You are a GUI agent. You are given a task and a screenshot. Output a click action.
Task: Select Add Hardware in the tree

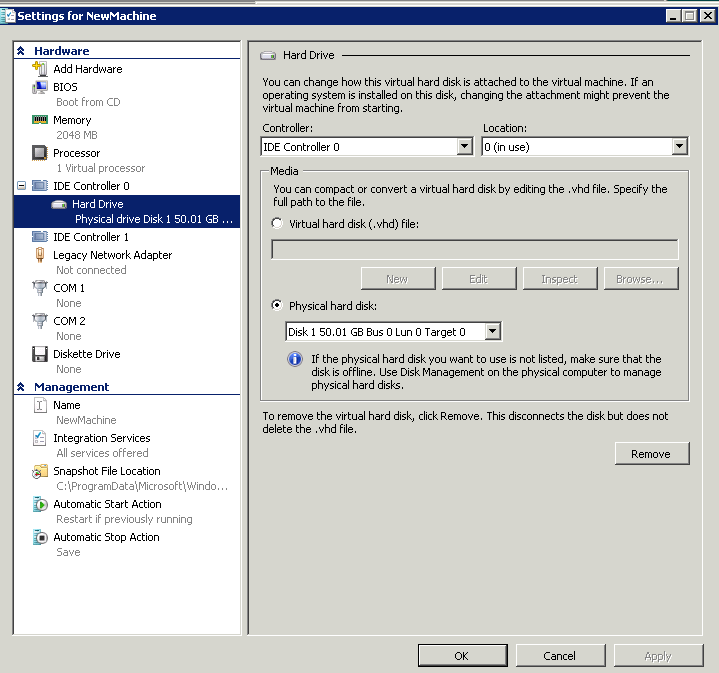coord(88,69)
